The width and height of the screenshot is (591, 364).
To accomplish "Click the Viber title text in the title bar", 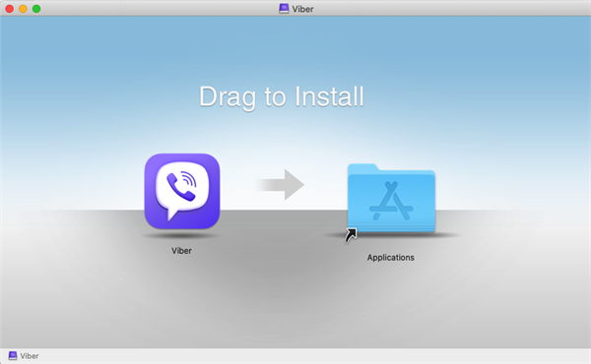I will click(302, 9).
